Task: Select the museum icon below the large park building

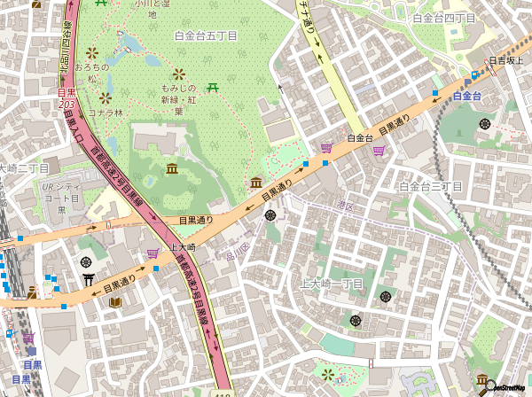Action: tap(171, 169)
